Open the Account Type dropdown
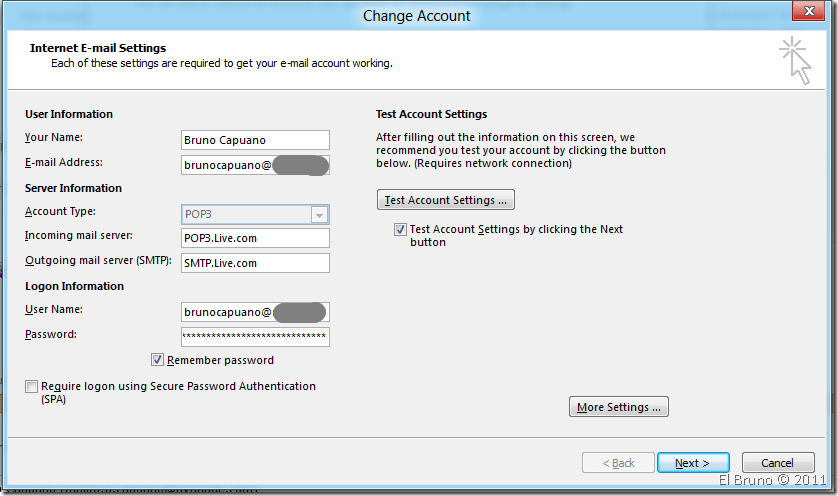The width and height of the screenshot is (838, 496). coord(319,214)
